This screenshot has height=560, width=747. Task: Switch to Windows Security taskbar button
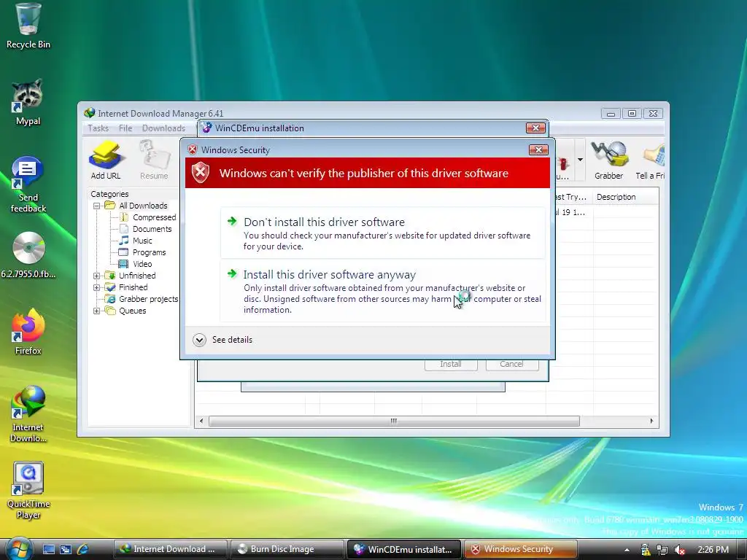[x=520, y=549]
